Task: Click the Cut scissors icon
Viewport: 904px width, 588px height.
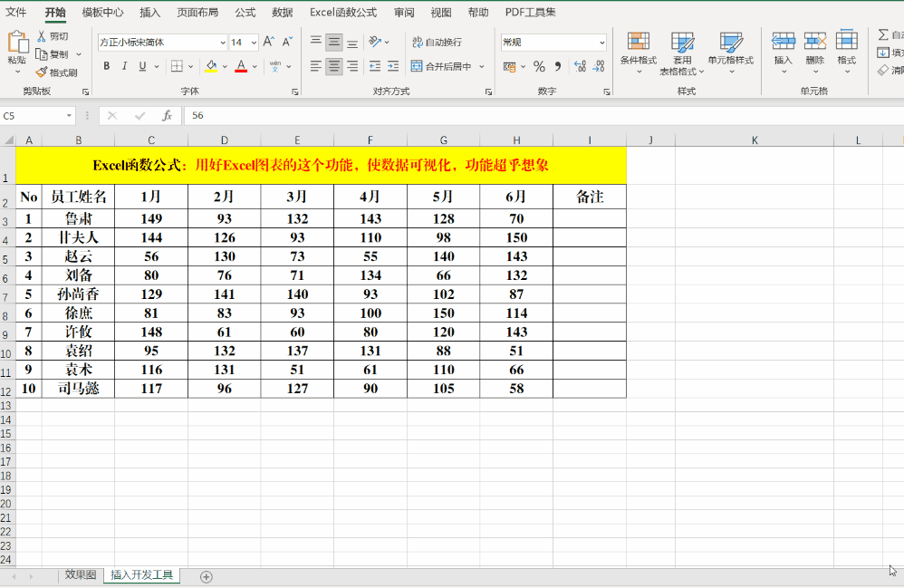Action: click(x=42, y=35)
